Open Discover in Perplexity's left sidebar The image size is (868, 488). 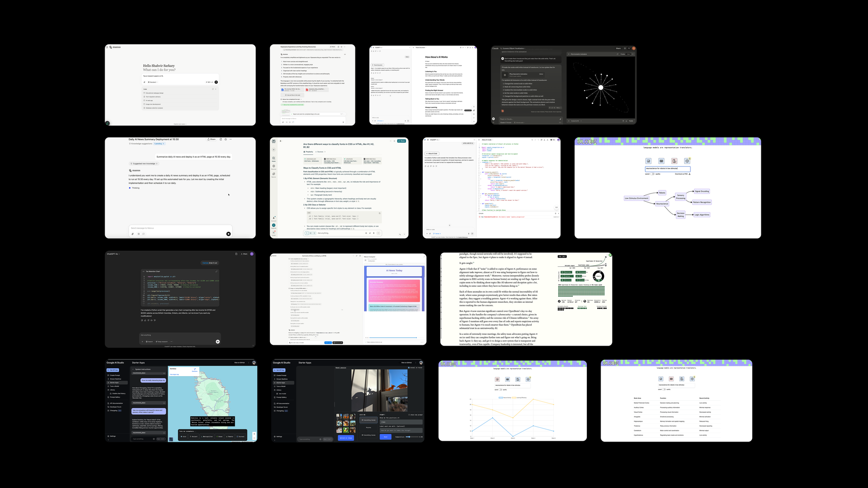274,167
